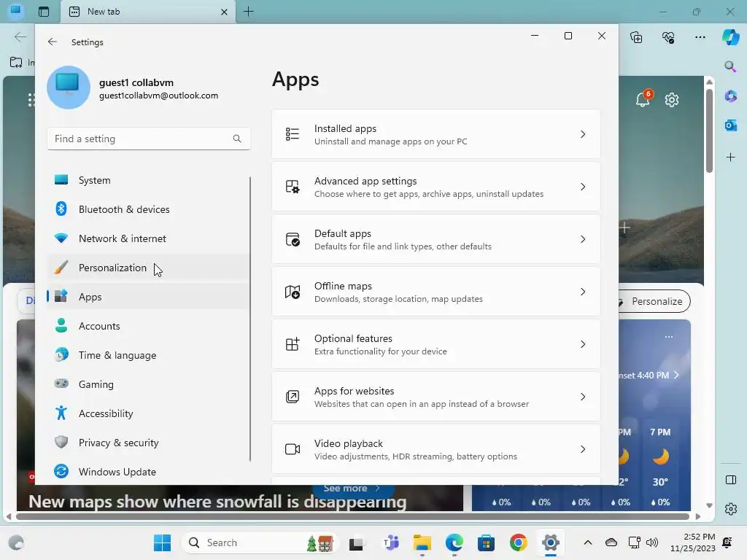
Task: Open Gaming settings
Action: tap(148, 384)
